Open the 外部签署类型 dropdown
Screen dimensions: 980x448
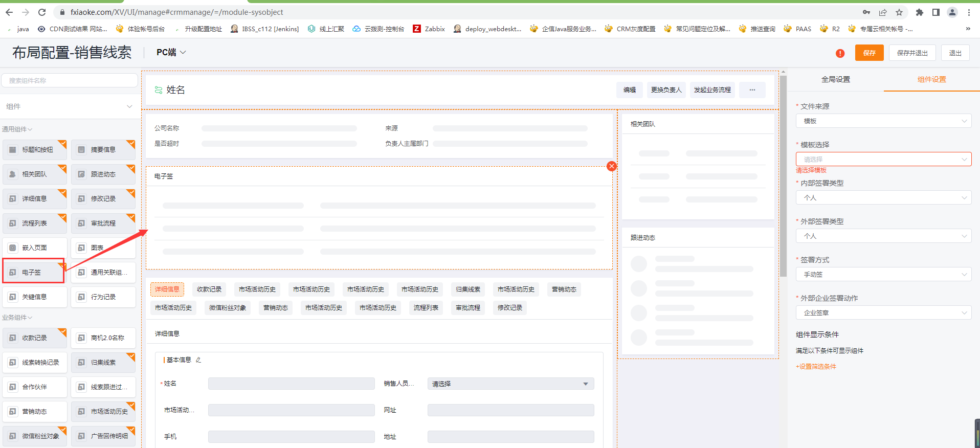tap(883, 236)
